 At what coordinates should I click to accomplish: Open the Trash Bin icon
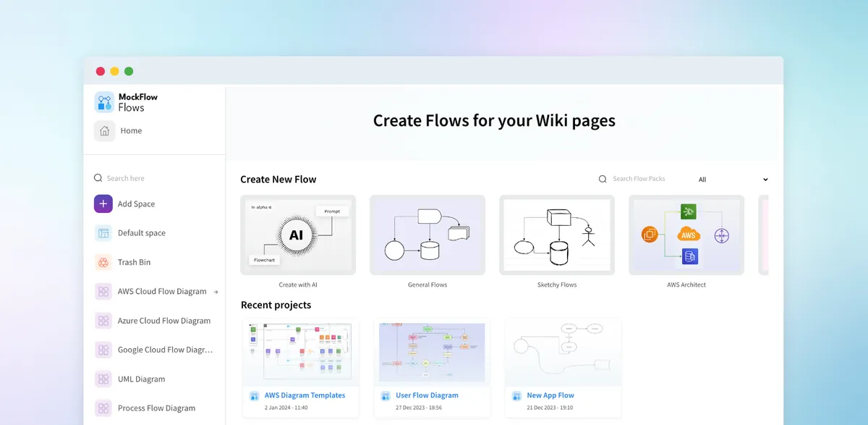pos(103,262)
